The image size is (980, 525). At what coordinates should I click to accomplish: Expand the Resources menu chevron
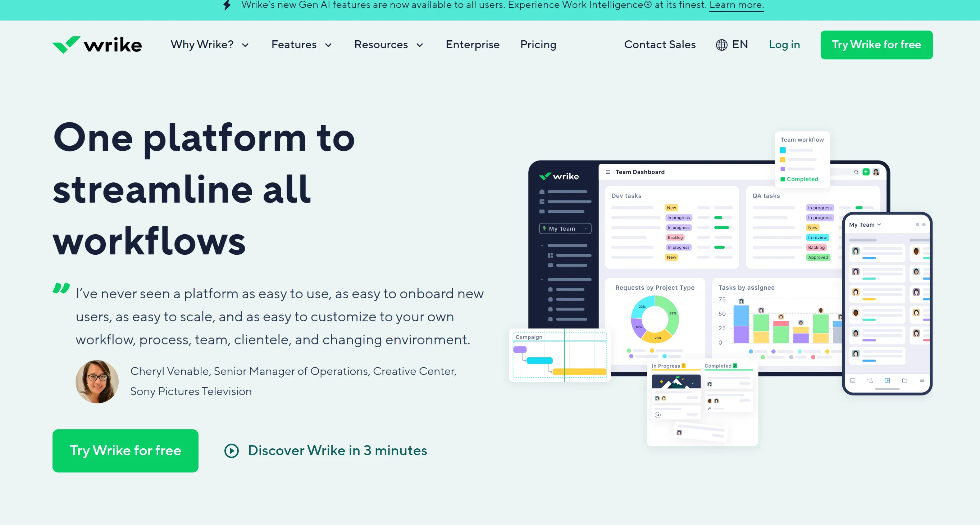coord(420,45)
